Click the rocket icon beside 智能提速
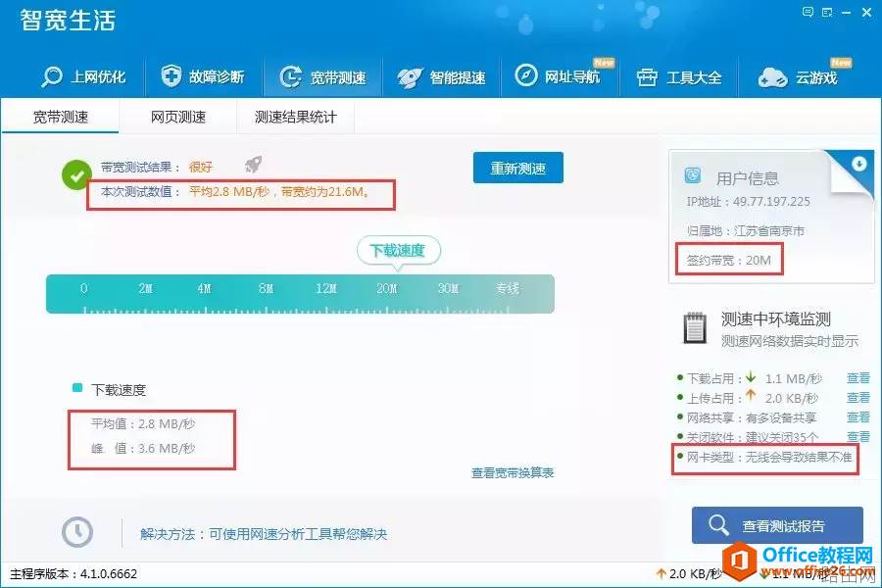The image size is (882, 588). pyautogui.click(x=410, y=77)
